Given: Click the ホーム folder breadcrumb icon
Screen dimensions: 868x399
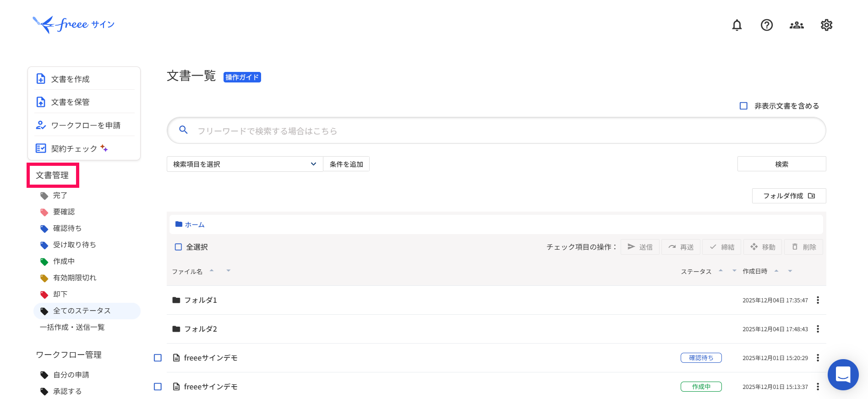Looking at the screenshot, I should point(179,224).
